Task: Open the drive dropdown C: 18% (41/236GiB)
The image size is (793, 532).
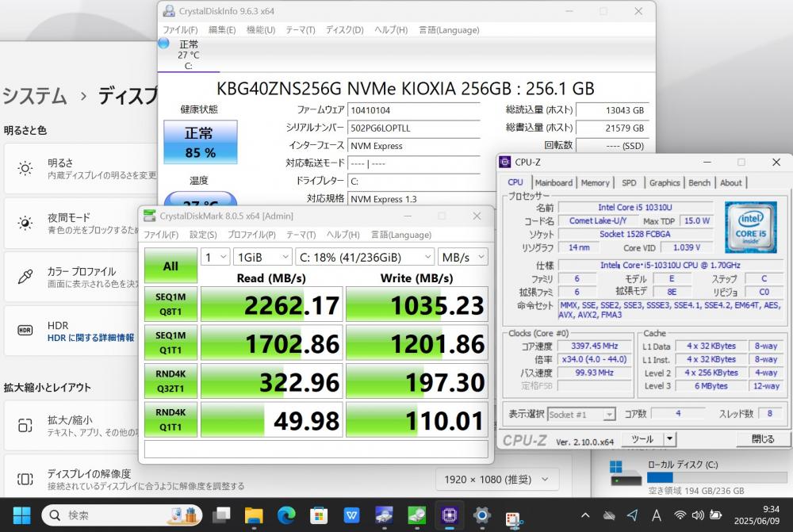Action: [365, 258]
